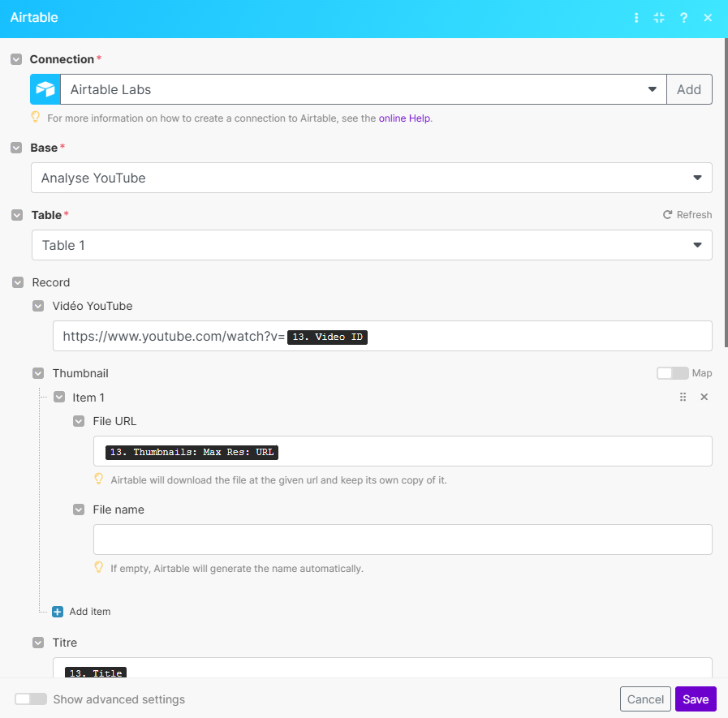Toggle the Vidéo YouTube checkbox
Image resolution: width=728 pixels, height=718 pixels.
pyautogui.click(x=38, y=306)
